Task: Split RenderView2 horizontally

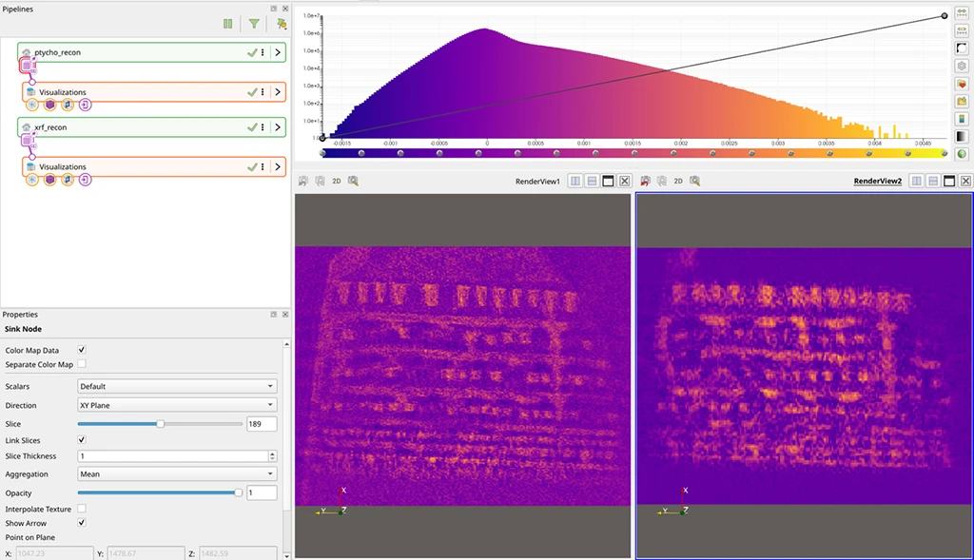Action: click(916, 182)
